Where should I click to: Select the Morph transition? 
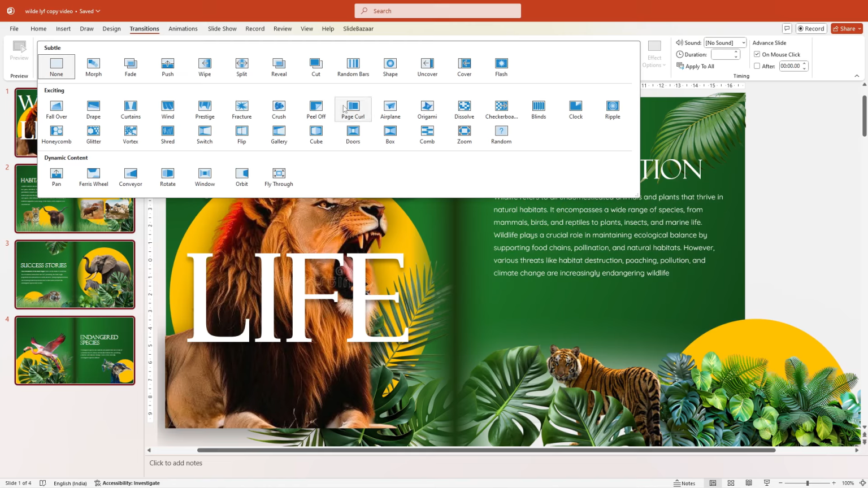93,66
